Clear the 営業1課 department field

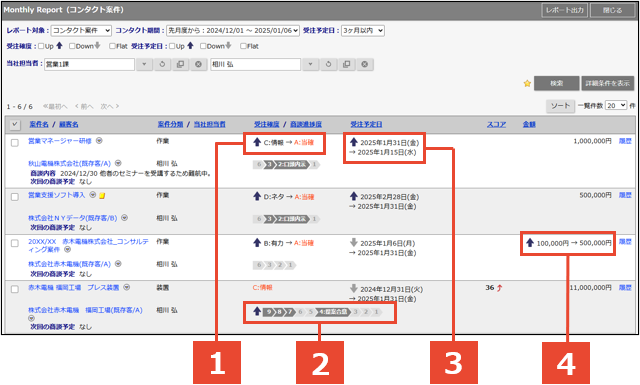pos(198,64)
